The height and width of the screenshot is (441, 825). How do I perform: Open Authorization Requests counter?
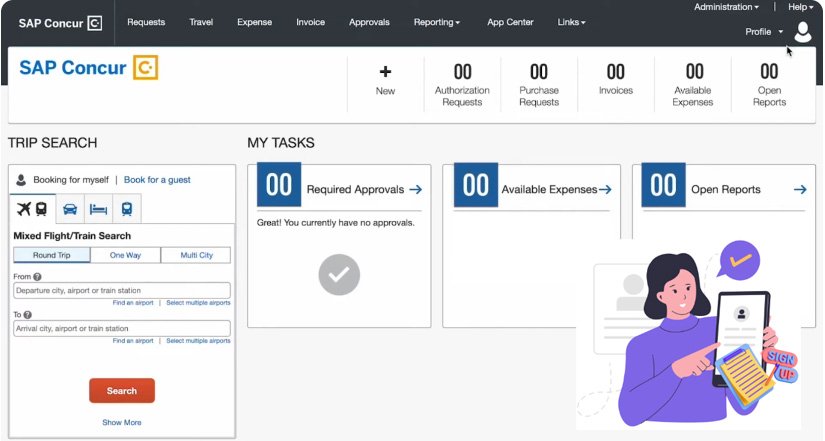coord(462,85)
